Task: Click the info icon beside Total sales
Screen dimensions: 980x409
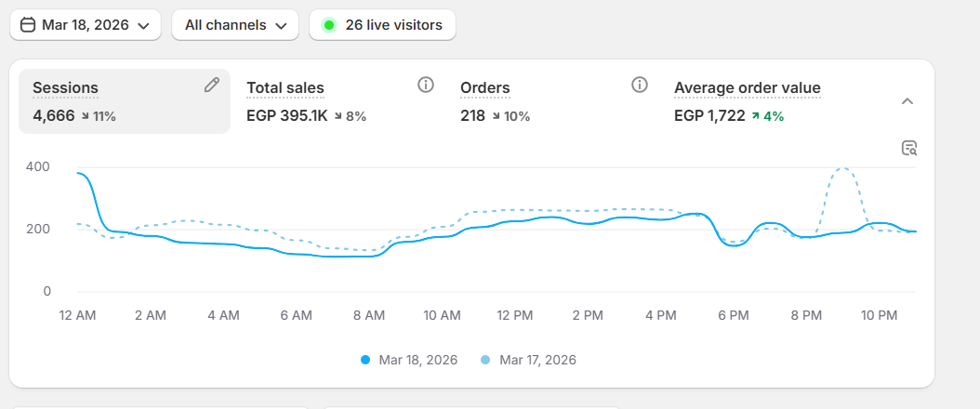Action: click(x=426, y=86)
